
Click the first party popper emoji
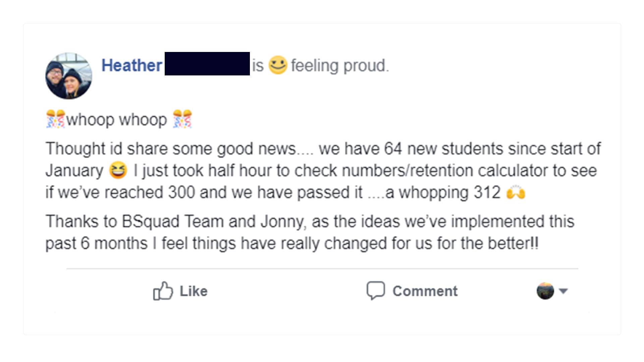click(x=55, y=119)
